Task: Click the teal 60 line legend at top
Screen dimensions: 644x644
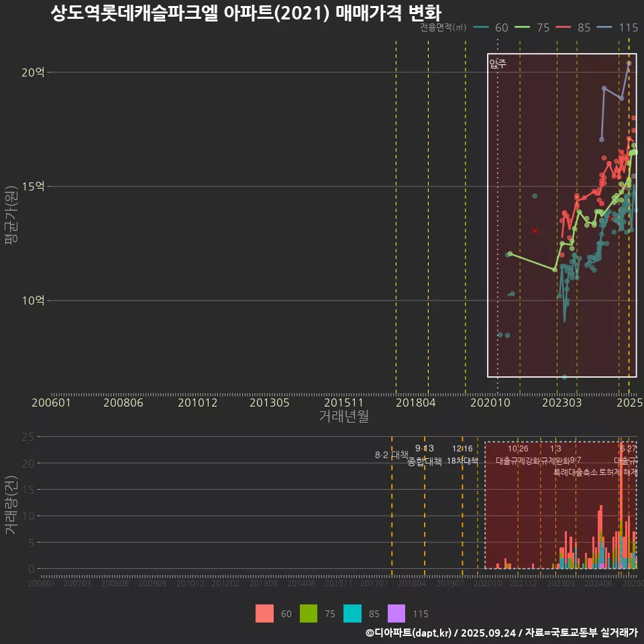Action: pos(491,28)
